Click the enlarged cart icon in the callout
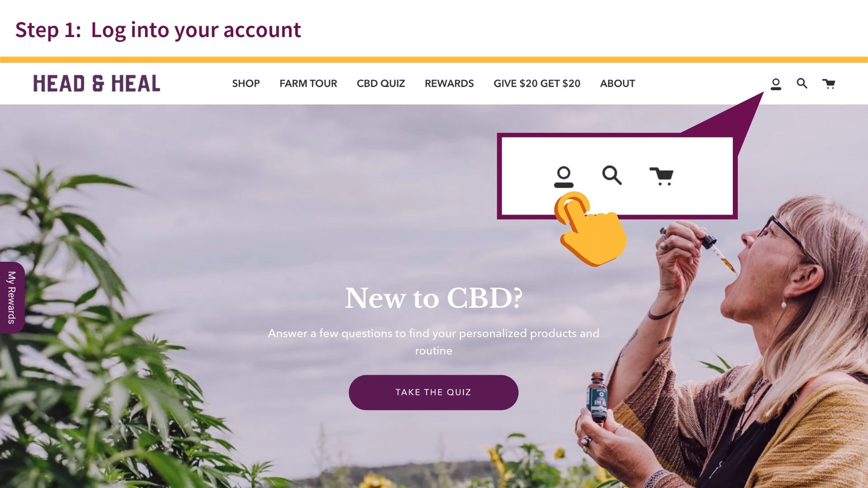Viewport: 868px width, 488px height. (662, 176)
